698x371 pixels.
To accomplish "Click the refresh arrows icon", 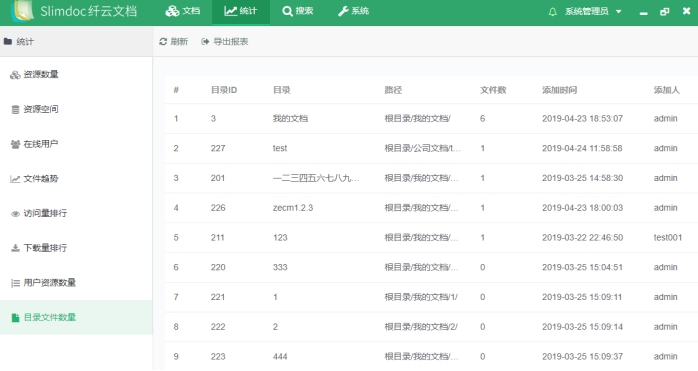I will [x=163, y=41].
